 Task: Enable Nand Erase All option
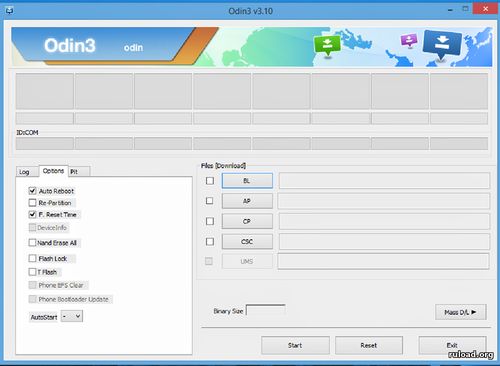(32, 243)
